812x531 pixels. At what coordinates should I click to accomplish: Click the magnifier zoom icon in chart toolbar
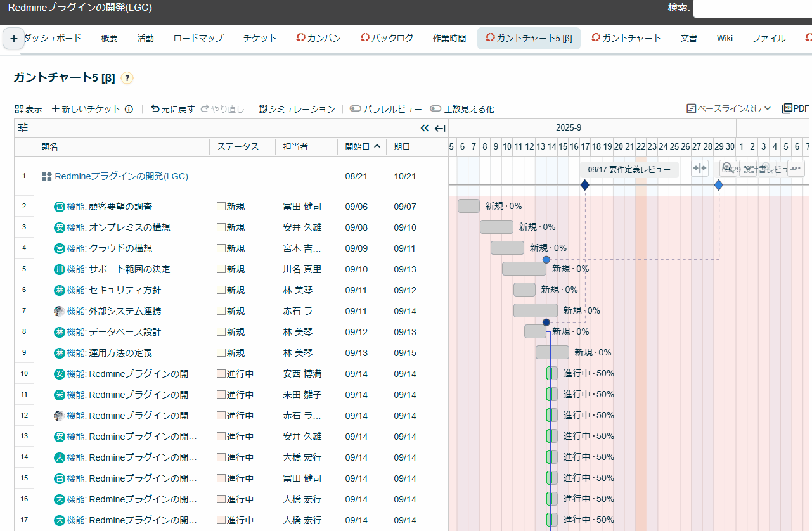pos(727,168)
